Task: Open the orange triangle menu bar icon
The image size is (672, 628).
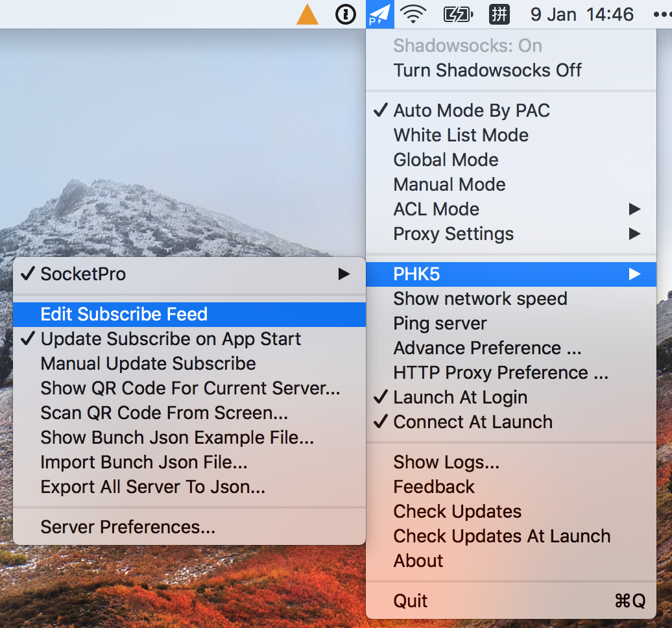Action: point(307,14)
